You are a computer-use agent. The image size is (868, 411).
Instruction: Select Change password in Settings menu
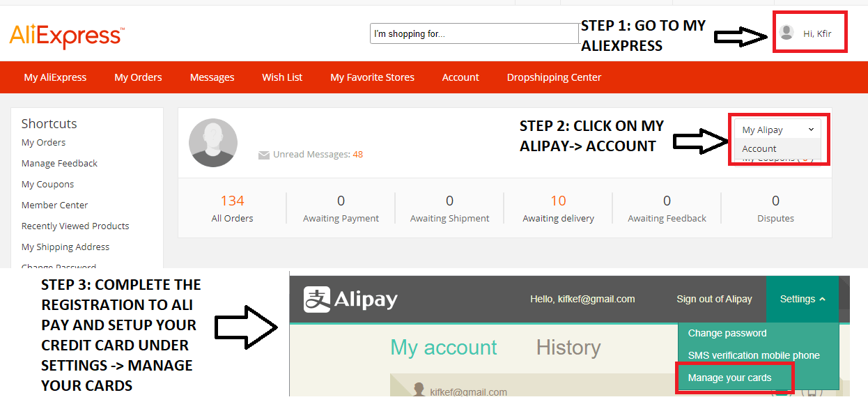click(727, 333)
